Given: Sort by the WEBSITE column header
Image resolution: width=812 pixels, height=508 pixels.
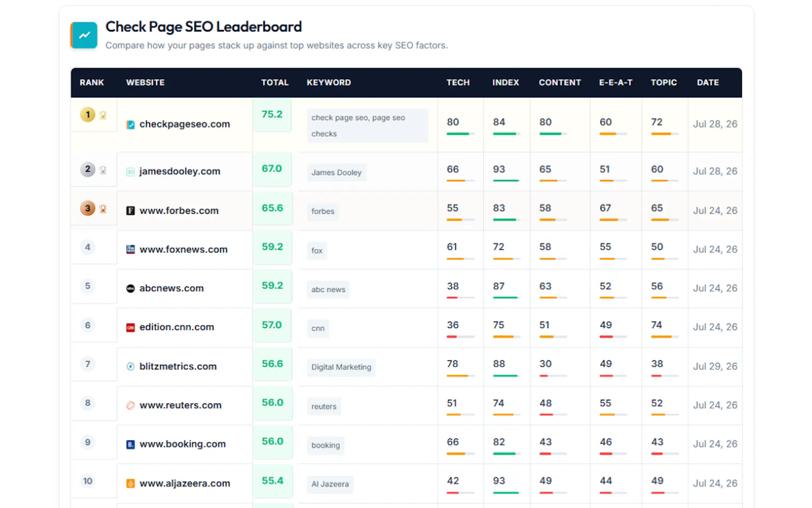Looking at the screenshot, I should click(x=146, y=82).
